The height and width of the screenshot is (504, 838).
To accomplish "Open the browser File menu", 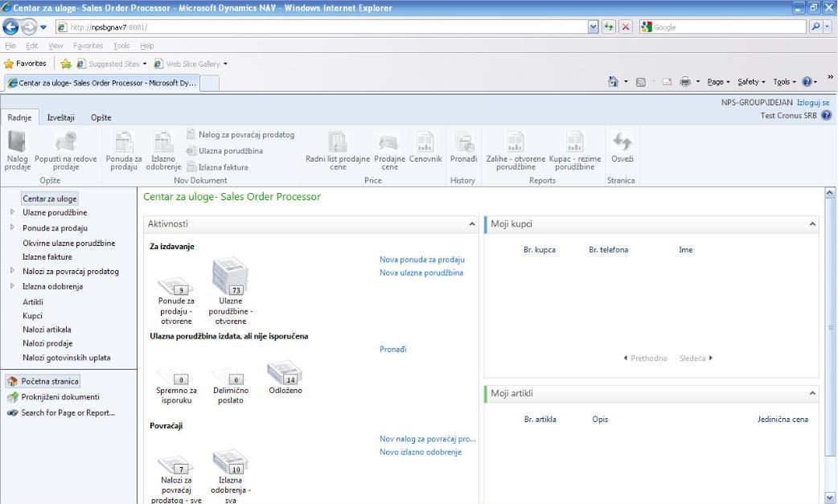I will pyautogui.click(x=10, y=46).
